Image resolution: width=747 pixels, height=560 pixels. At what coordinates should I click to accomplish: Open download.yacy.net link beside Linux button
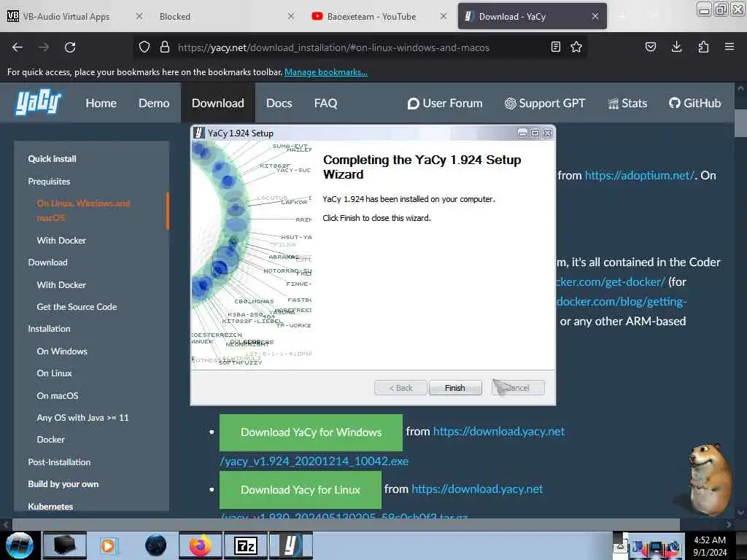click(477, 489)
